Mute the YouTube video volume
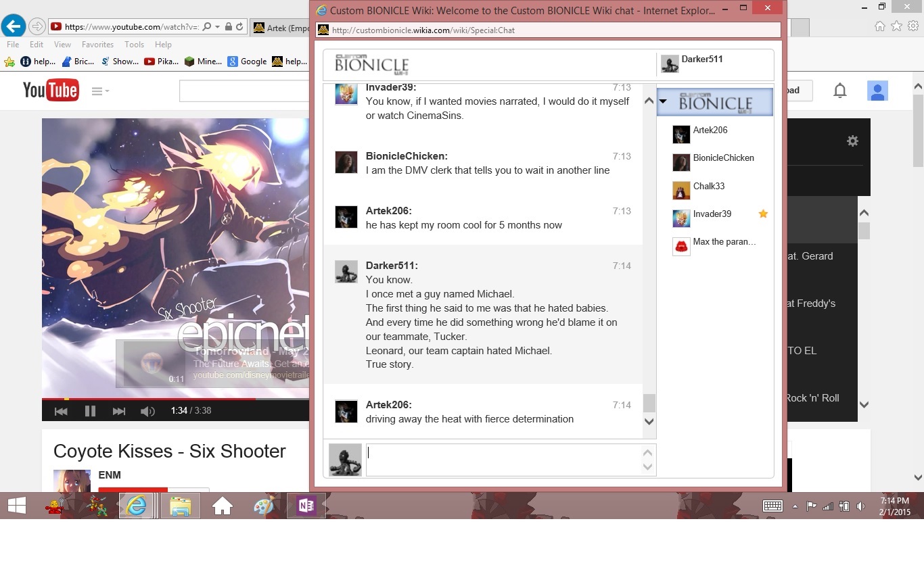Viewport: 924px width, 584px height. (x=147, y=411)
